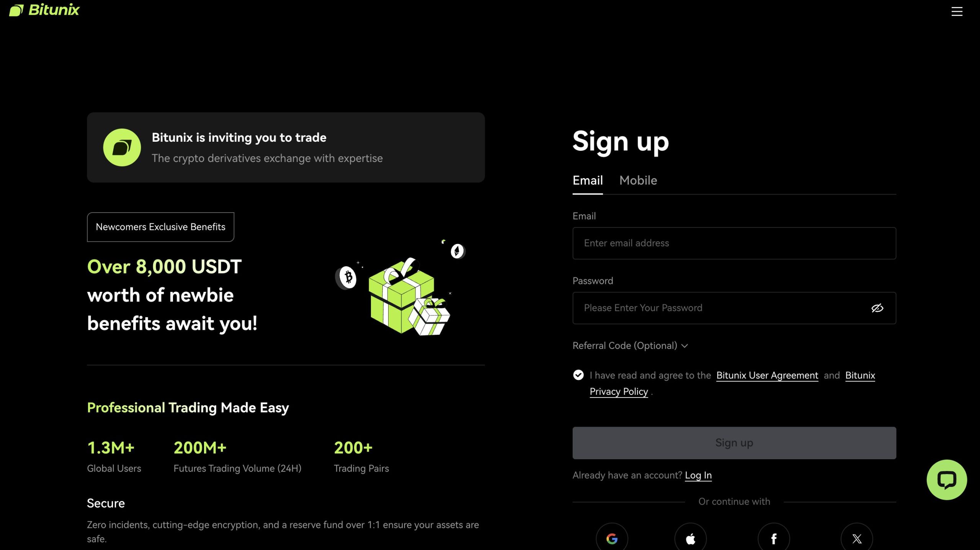This screenshot has height=550, width=980.
Task: Click the round Bitunix invite badge icon
Action: click(x=122, y=147)
